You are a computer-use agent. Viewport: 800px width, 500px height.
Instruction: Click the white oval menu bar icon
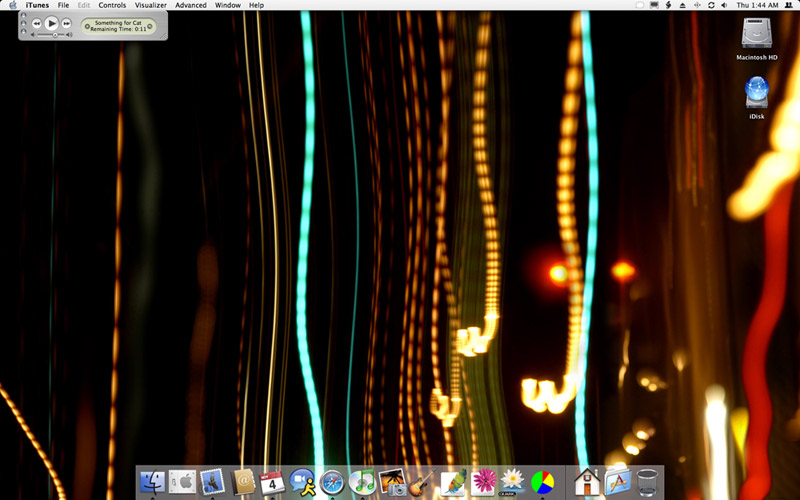tap(640, 5)
